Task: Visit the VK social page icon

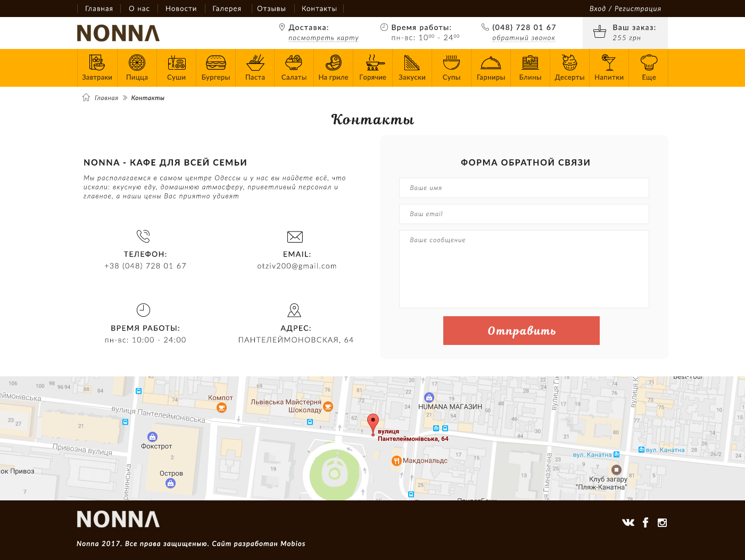Action: coord(628,523)
